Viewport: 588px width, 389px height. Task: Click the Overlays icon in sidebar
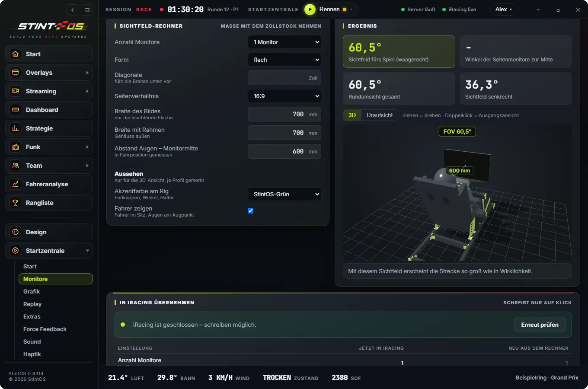tap(16, 73)
